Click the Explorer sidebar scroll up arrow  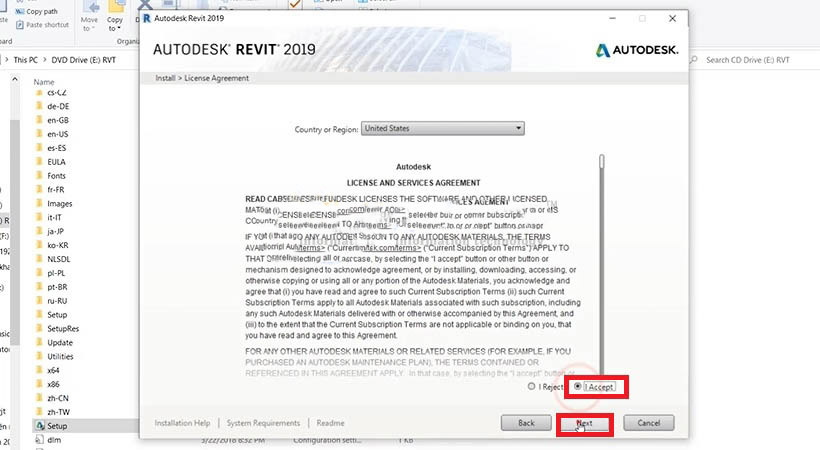click(x=15, y=80)
